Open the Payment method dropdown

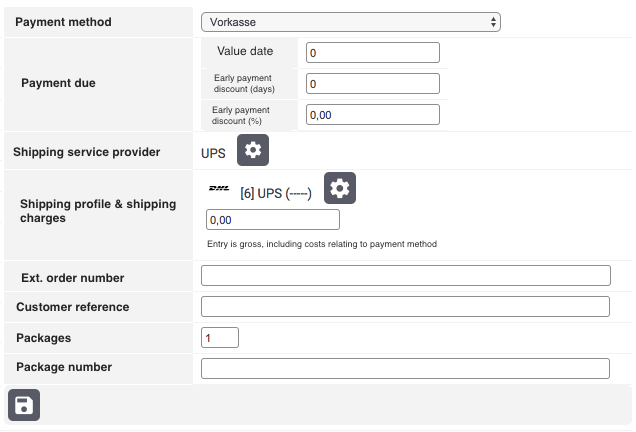pyautogui.click(x=350, y=22)
